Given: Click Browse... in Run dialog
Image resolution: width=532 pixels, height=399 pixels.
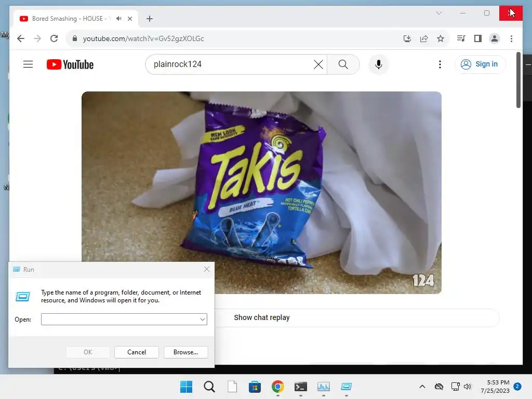Looking at the screenshot, I should pos(185,352).
